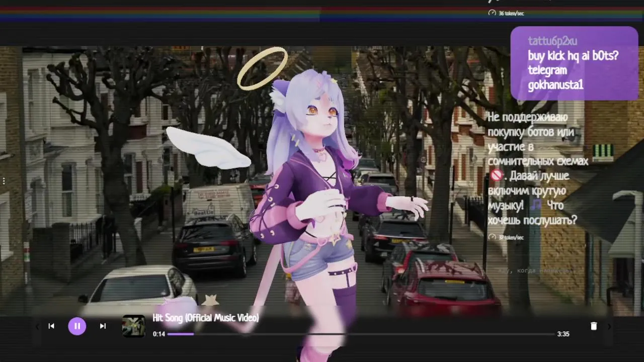Image resolution: width=644 pixels, height=362 pixels.
Task: Click the total duration 3:35
Action: click(x=563, y=334)
